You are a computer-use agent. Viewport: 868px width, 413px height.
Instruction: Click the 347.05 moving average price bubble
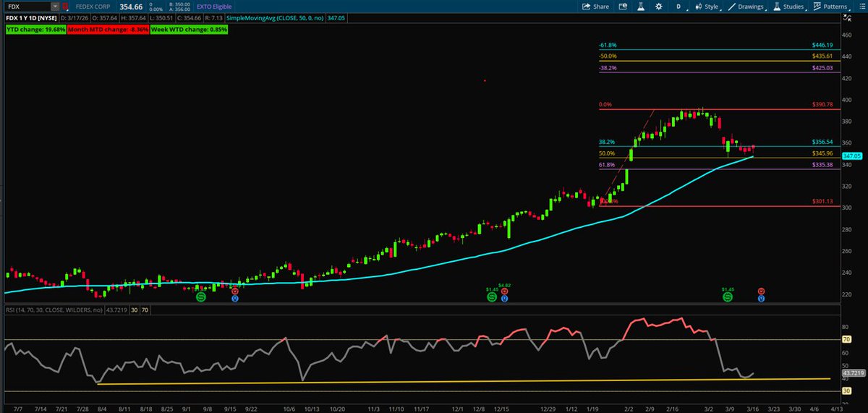click(852, 156)
